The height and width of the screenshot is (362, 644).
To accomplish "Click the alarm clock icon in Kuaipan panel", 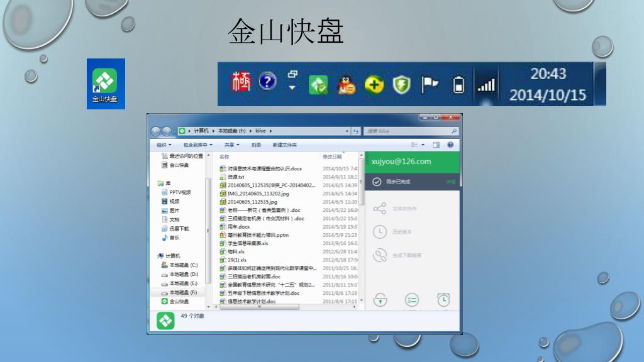I will coord(443,300).
